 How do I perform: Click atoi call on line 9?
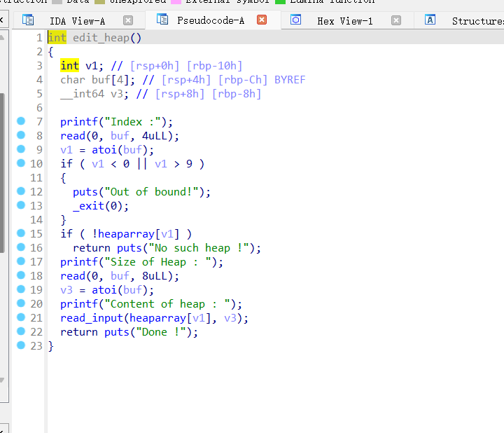click(x=104, y=150)
